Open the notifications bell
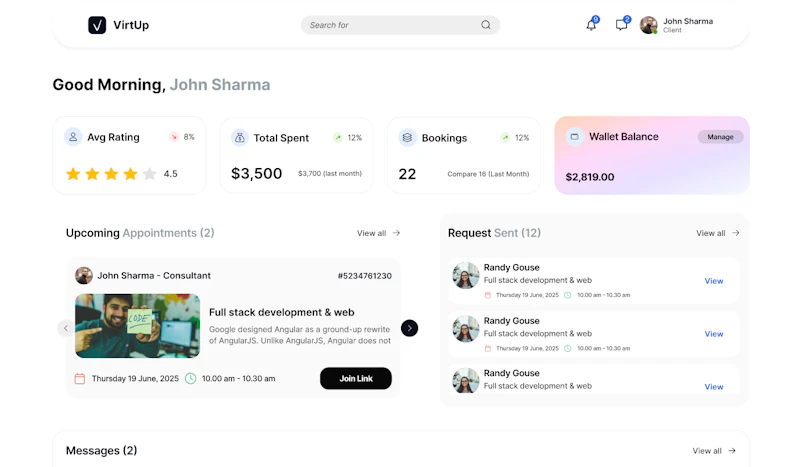 [591, 24]
